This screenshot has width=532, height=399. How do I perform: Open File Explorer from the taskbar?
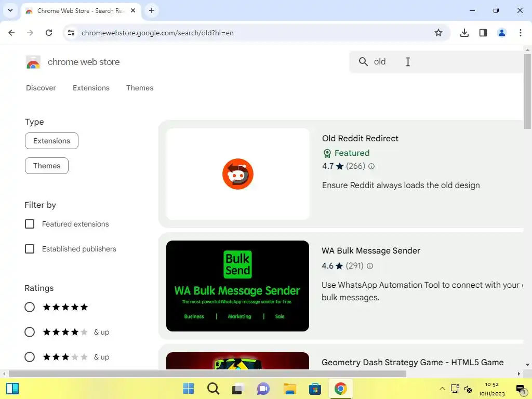(290, 389)
